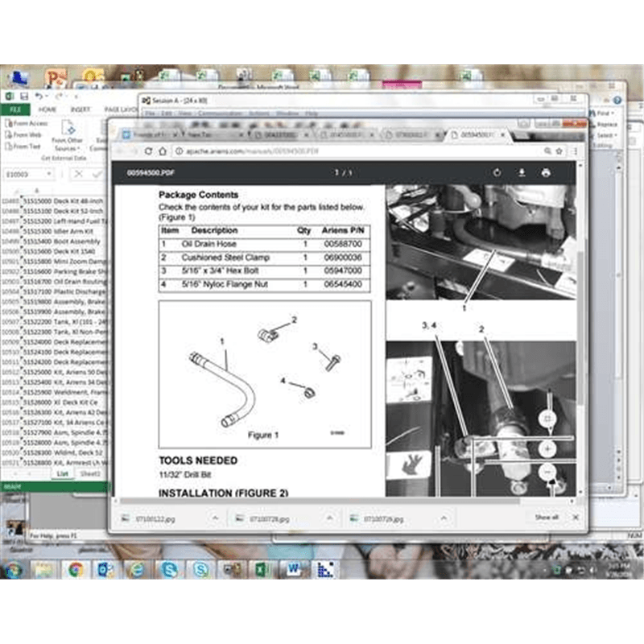Rotate the PDF with the viewer rotate icon
The height and width of the screenshot is (644, 644).
point(497,172)
